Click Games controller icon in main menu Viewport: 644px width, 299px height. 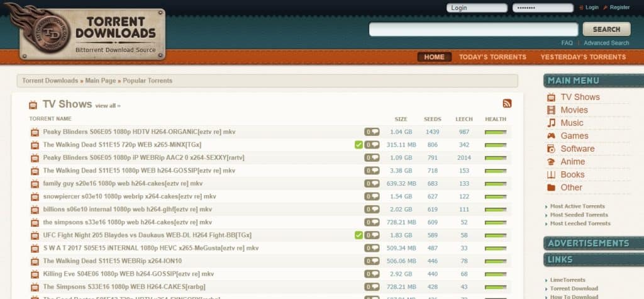coord(551,136)
